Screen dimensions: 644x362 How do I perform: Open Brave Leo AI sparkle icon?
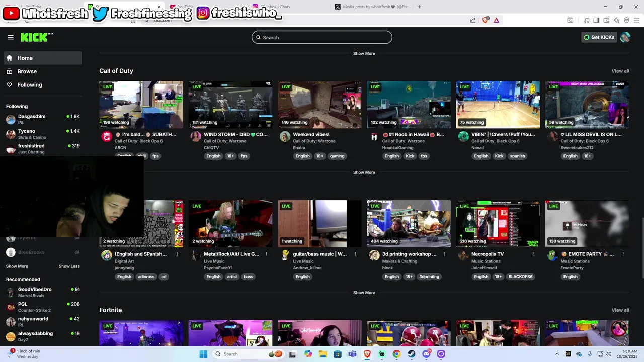click(616, 20)
